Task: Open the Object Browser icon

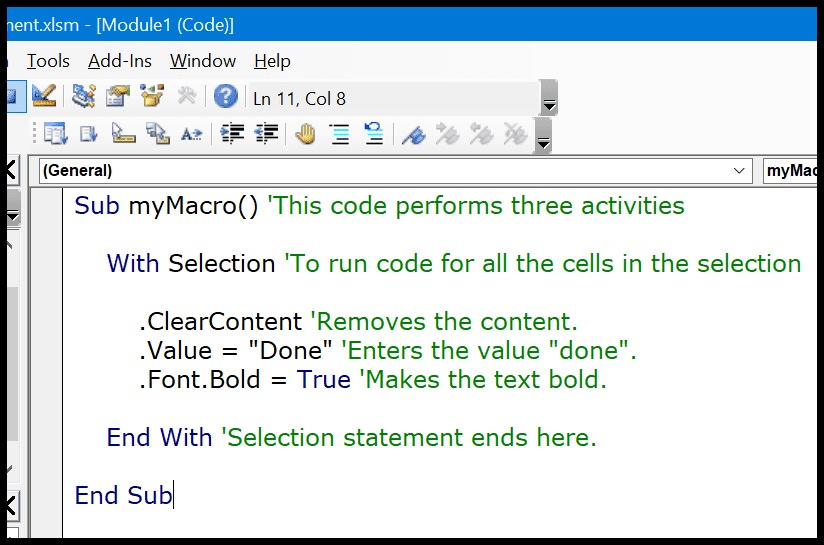Action: (152, 96)
